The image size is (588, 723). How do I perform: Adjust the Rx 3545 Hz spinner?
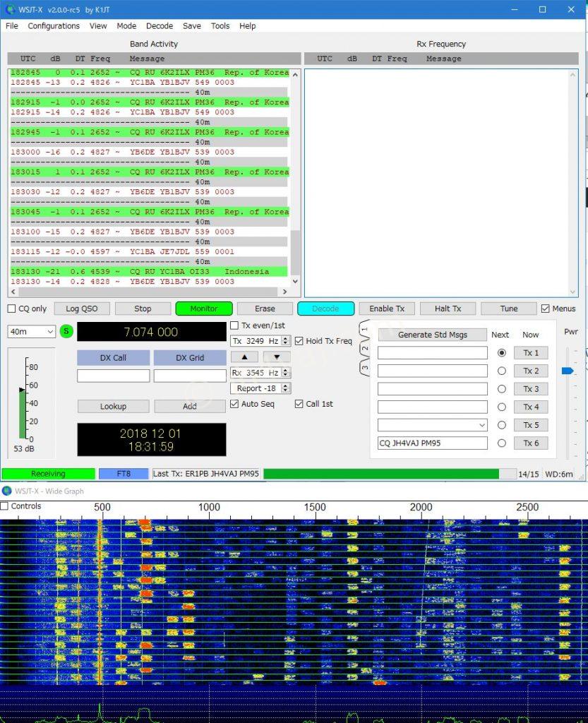tap(286, 373)
